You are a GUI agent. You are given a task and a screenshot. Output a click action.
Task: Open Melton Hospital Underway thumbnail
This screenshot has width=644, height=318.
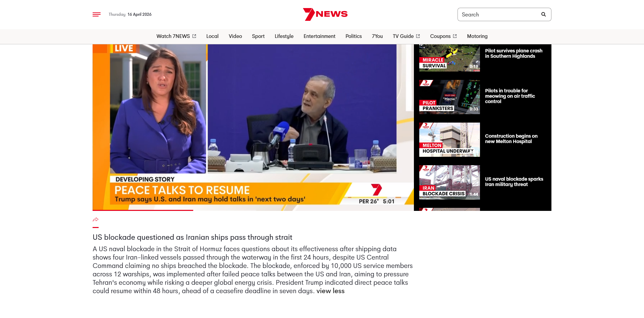tap(449, 140)
